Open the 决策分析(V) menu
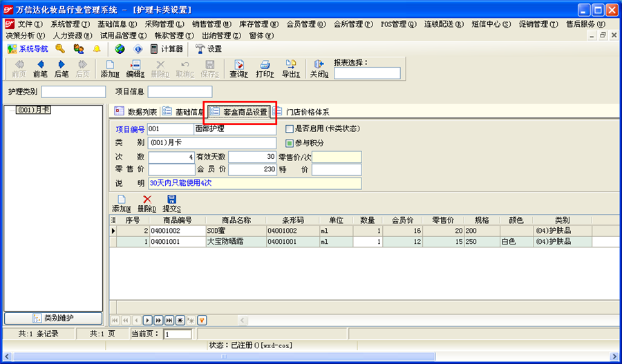Viewport: 622px width, 364px height. tap(26, 36)
